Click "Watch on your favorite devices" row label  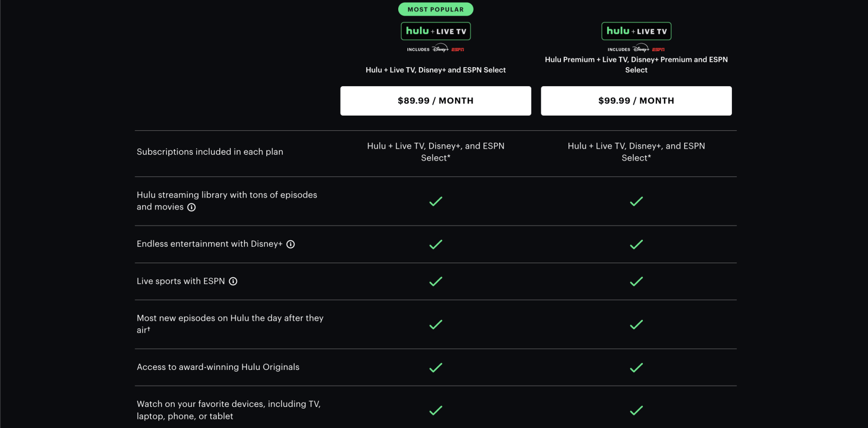tap(228, 410)
